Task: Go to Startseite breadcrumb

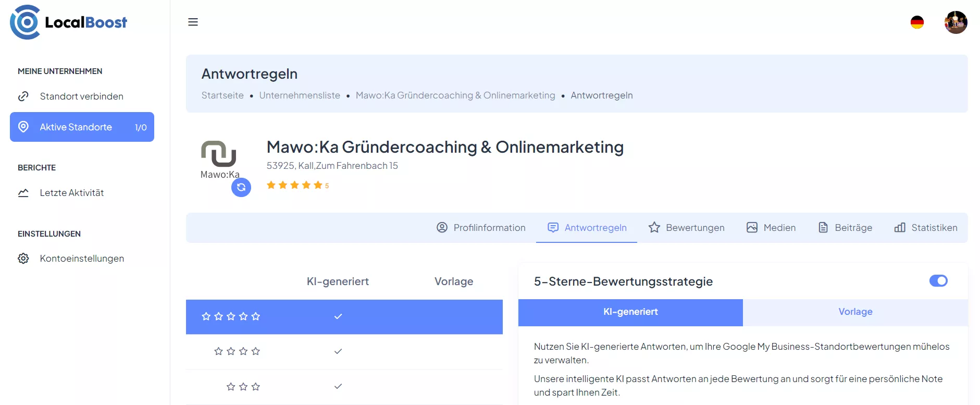Action: [222, 95]
